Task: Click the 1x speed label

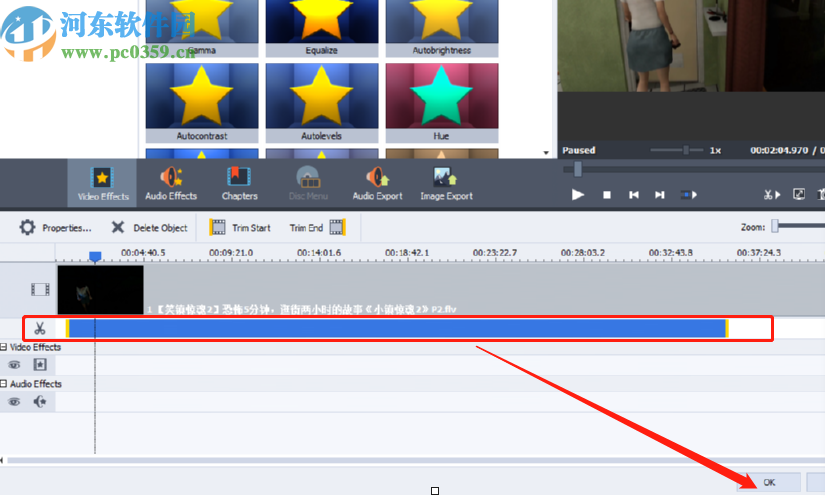Action: point(715,150)
